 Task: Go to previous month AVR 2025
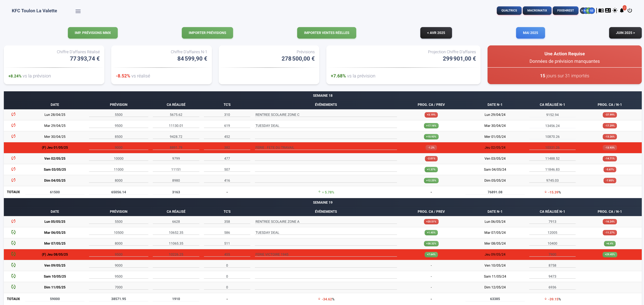436,33
